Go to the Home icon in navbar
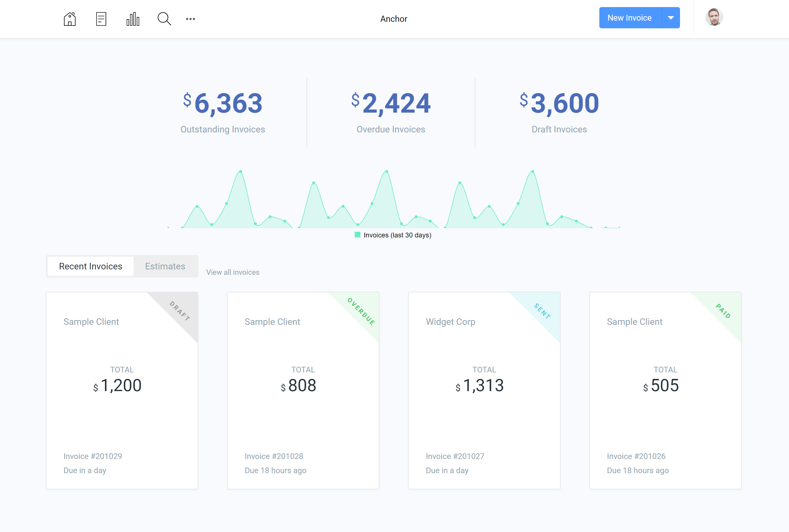Image resolution: width=789 pixels, height=532 pixels. (x=70, y=19)
